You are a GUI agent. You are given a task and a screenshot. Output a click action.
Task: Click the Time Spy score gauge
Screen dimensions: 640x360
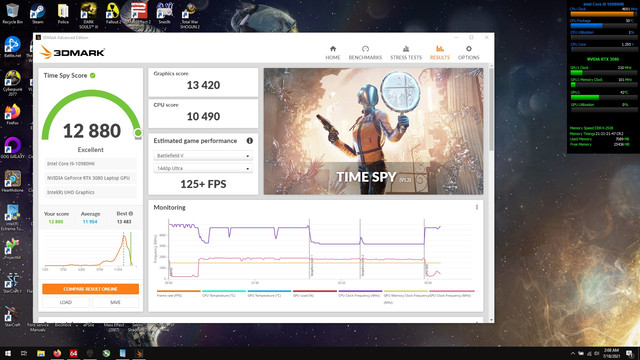click(x=91, y=116)
